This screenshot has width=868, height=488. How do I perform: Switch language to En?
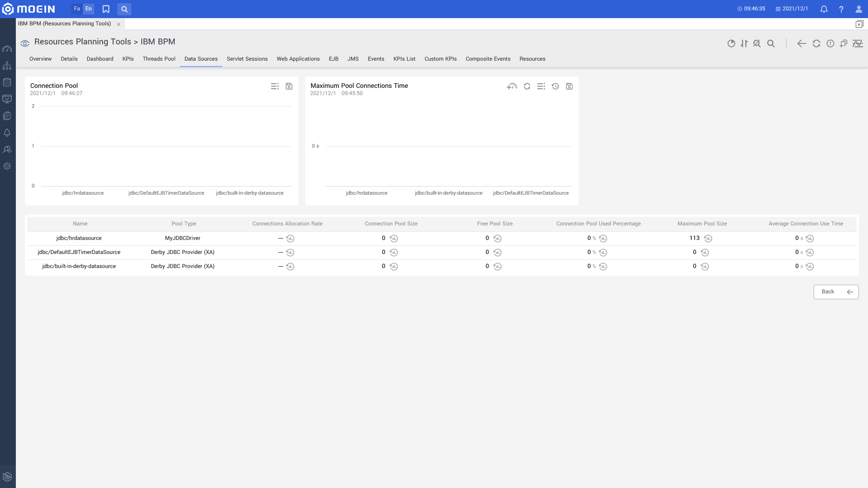[88, 9]
